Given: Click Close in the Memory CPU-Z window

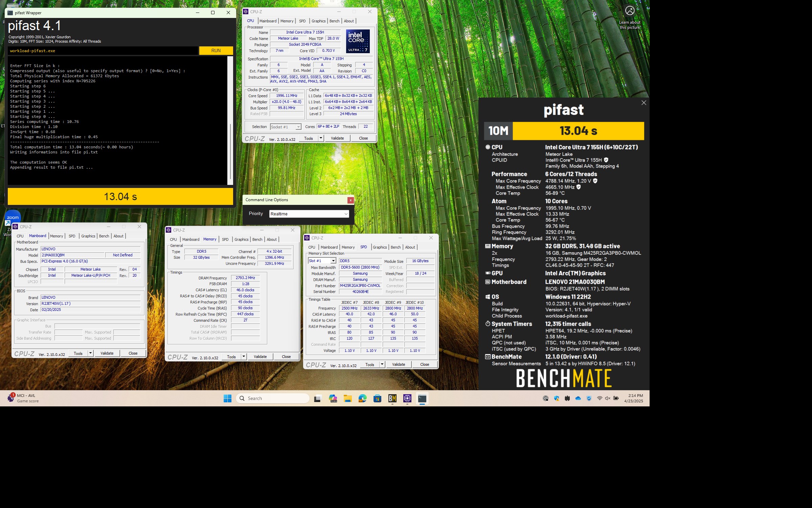Looking at the screenshot, I should pos(286,357).
